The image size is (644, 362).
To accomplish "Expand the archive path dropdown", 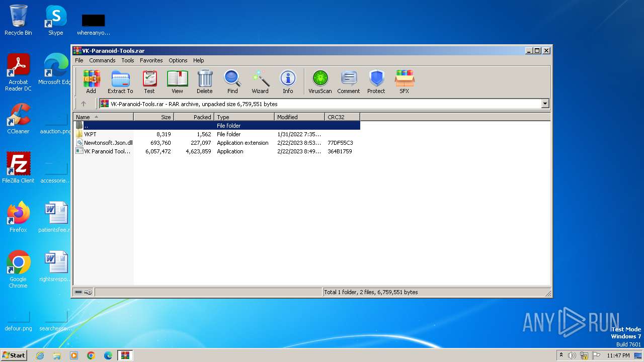I will (x=545, y=104).
